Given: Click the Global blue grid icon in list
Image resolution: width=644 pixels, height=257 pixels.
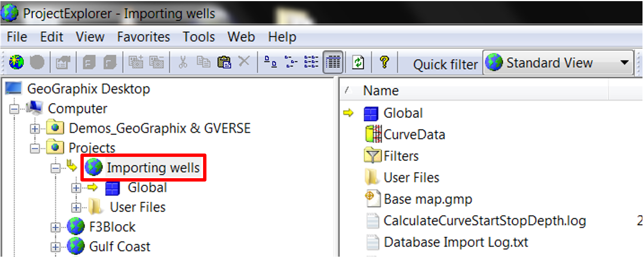Looking at the screenshot, I should click(371, 114).
